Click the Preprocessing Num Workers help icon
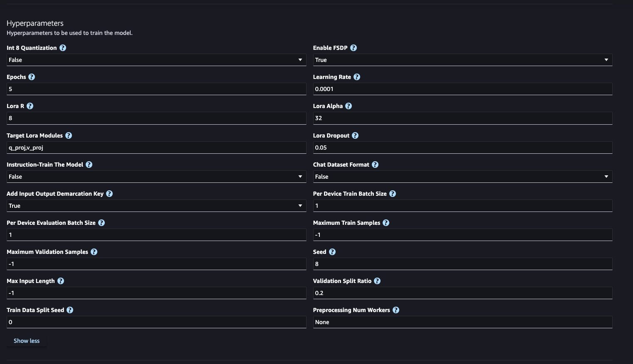Image resolution: width=633 pixels, height=364 pixels. click(396, 310)
